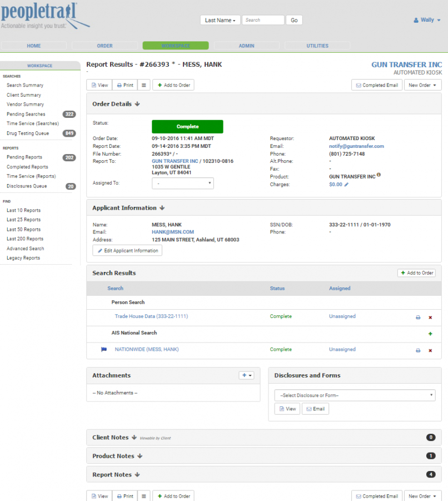
Task: Open Trade House Data (333-22-1111) link
Action: point(151,316)
